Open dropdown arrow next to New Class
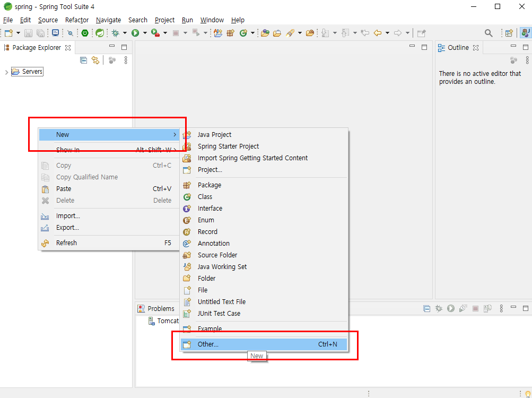Screen dimensions: 532x398 pos(253,33)
